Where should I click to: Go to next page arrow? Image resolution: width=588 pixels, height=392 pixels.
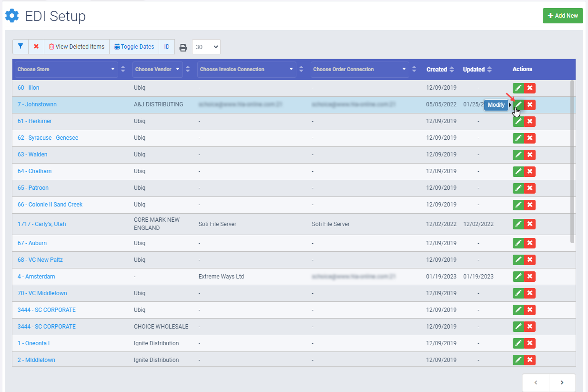[562, 382]
